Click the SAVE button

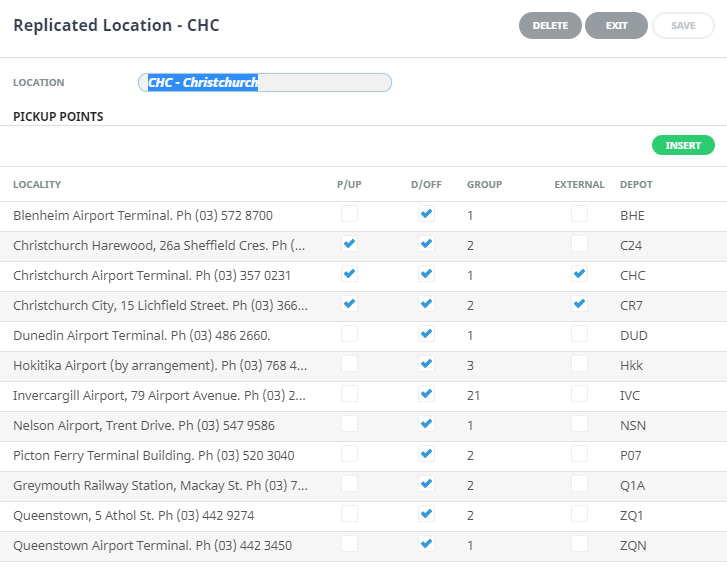point(683,26)
